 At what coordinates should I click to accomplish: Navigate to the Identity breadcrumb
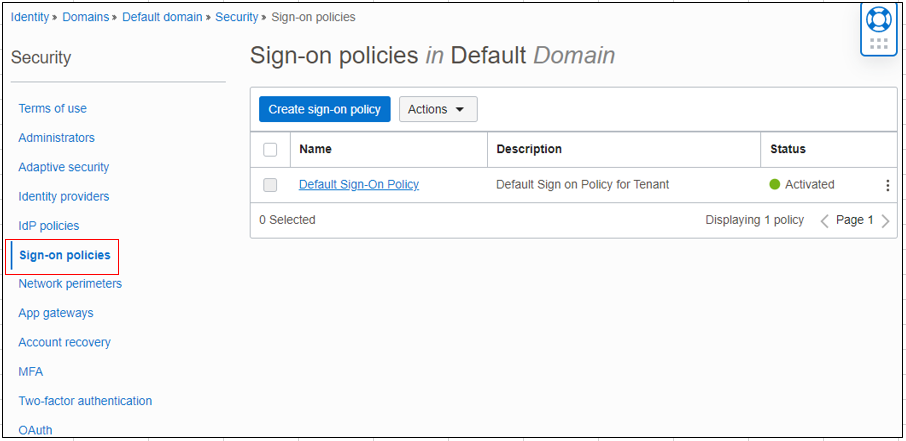point(30,17)
